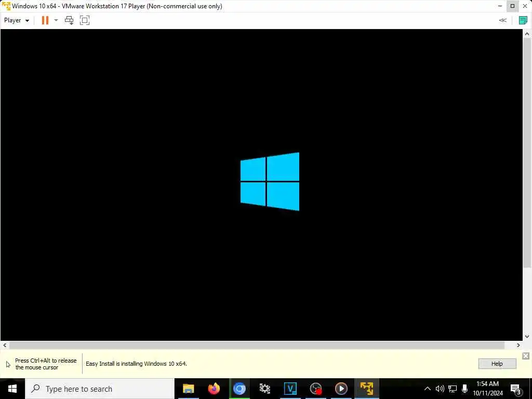Pause the virtual machine

[45, 20]
